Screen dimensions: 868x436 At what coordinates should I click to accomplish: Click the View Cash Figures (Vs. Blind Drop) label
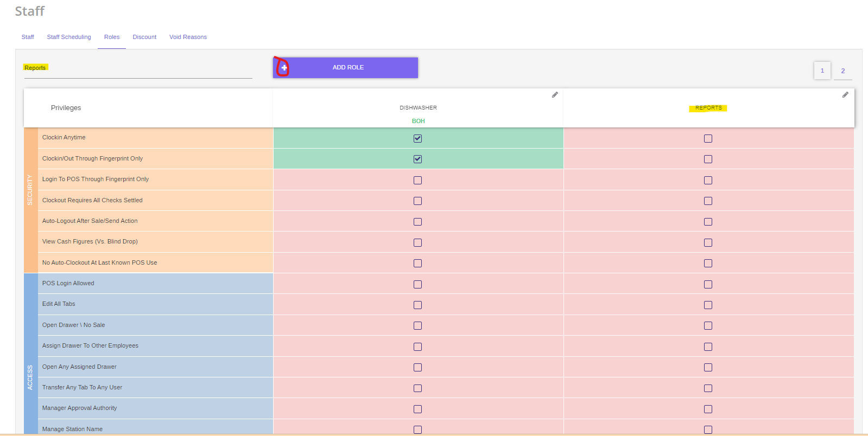tap(90, 241)
